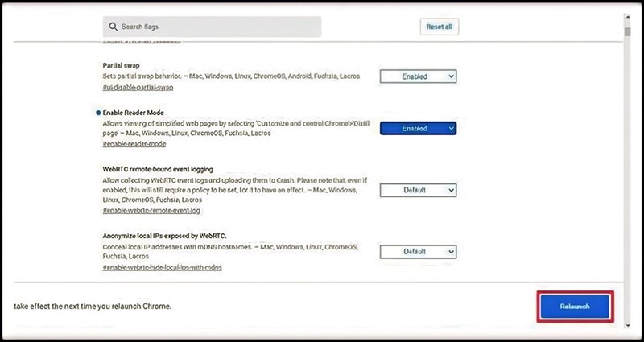The image size is (644, 342).
Task: Open the #enable-webrtc-remote-event-log link
Action: 151,211
